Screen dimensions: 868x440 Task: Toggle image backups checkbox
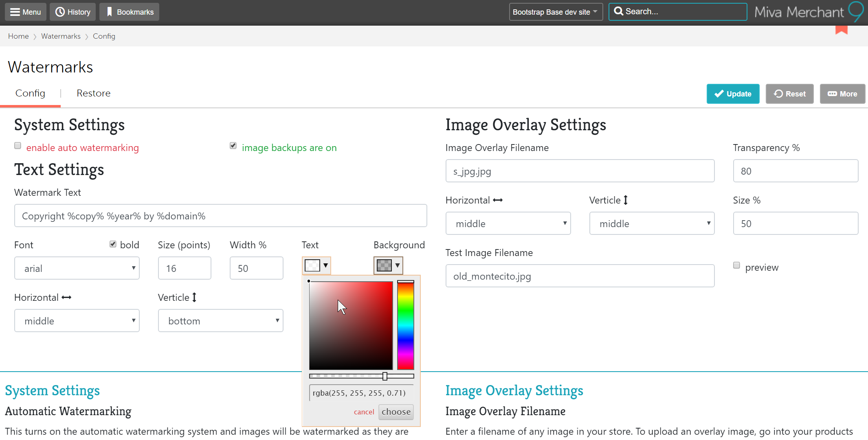click(x=233, y=146)
